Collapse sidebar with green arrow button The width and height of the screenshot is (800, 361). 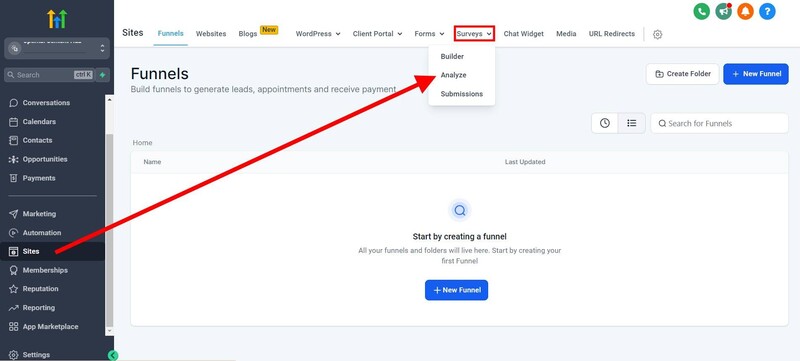(x=113, y=355)
